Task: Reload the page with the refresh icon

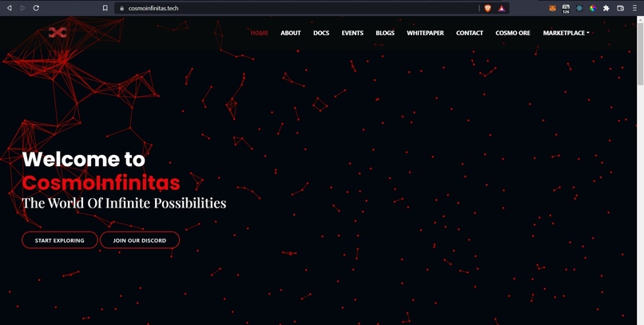Action: [x=36, y=8]
